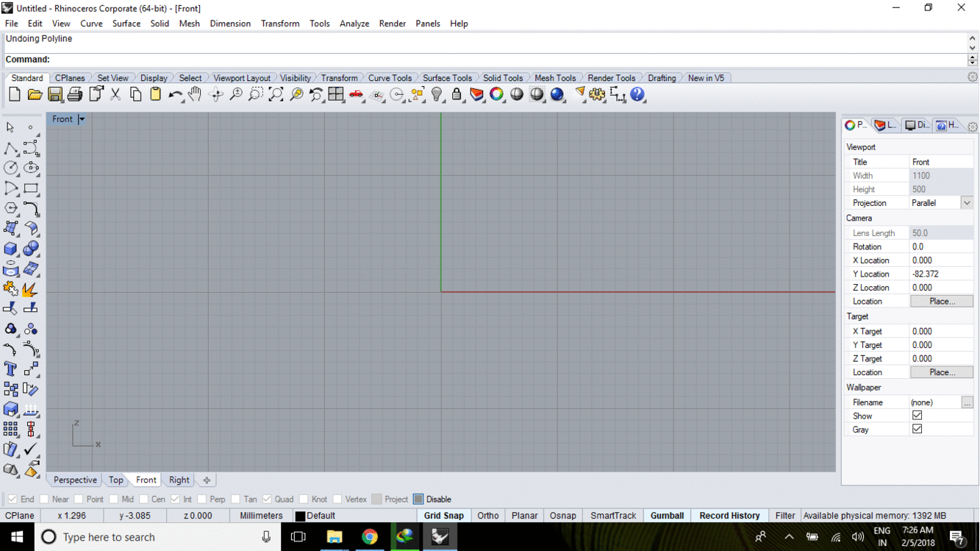Enable the Perp osnap checkbox

(x=202, y=500)
